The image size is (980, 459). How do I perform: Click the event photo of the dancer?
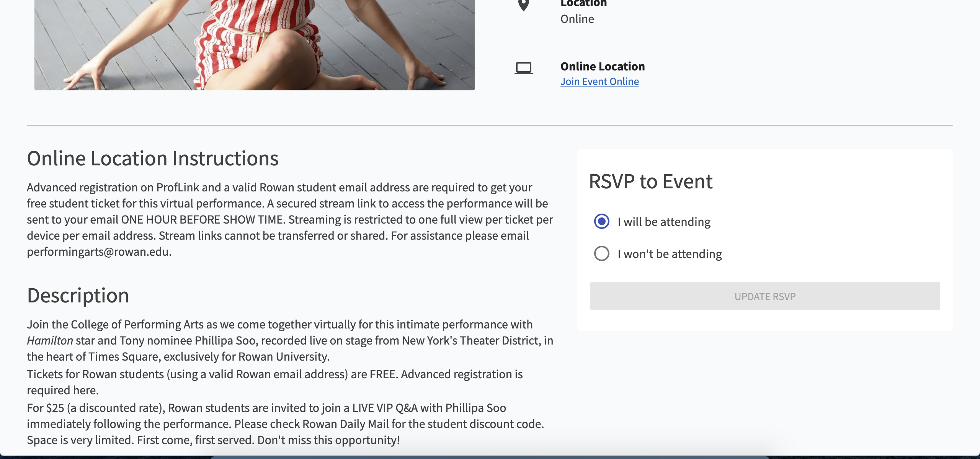(x=255, y=45)
